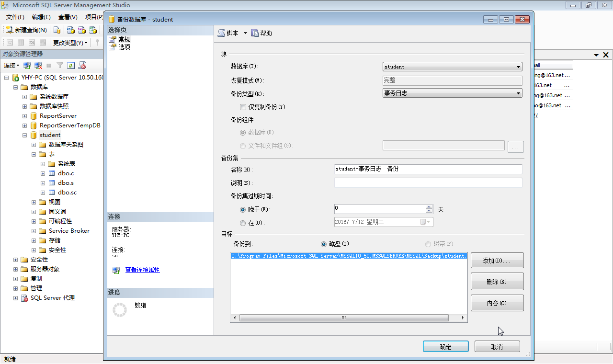Click the Connect Object Explorer icon

(27, 65)
